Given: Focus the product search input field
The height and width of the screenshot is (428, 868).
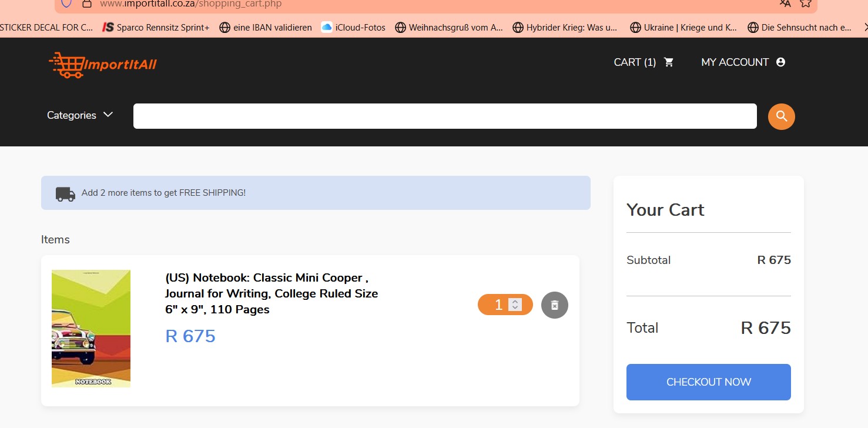Looking at the screenshot, I should click(x=444, y=116).
